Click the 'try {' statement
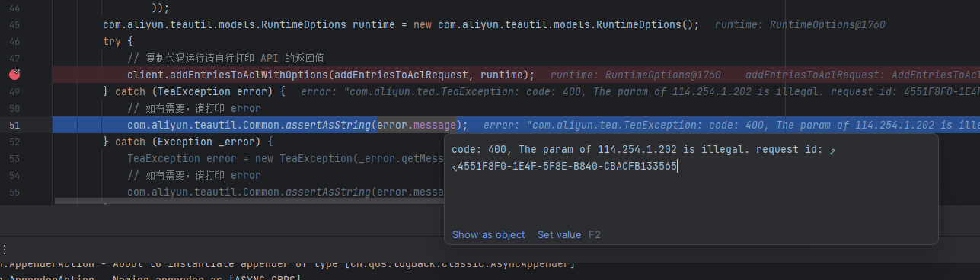This screenshot has height=280, width=980. 118,41
